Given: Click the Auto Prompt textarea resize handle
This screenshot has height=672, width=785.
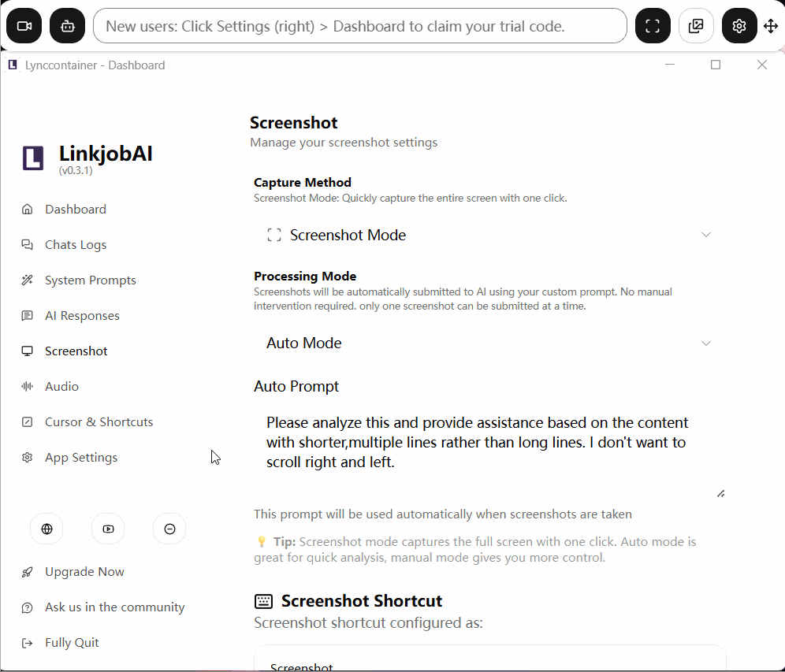Looking at the screenshot, I should (x=721, y=494).
